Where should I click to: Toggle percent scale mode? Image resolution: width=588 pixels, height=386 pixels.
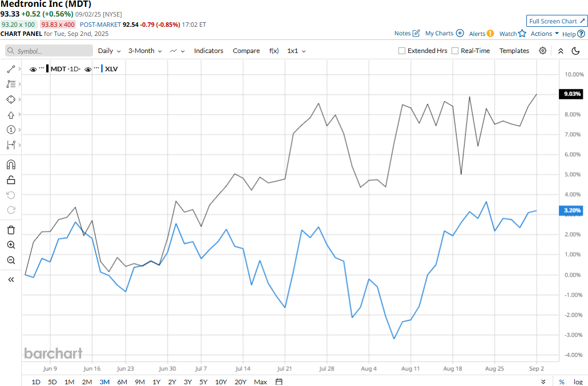562,382
